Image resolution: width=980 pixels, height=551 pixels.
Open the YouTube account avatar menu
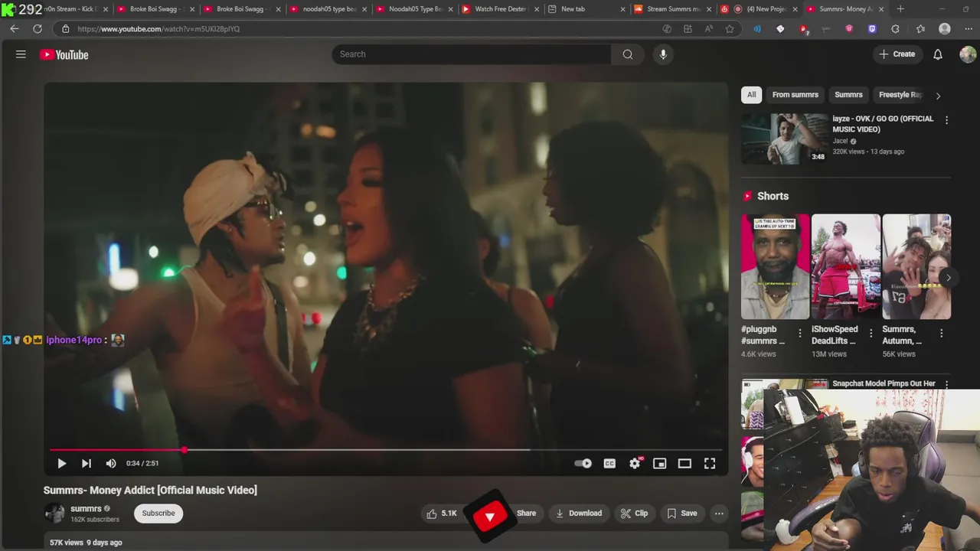click(968, 54)
